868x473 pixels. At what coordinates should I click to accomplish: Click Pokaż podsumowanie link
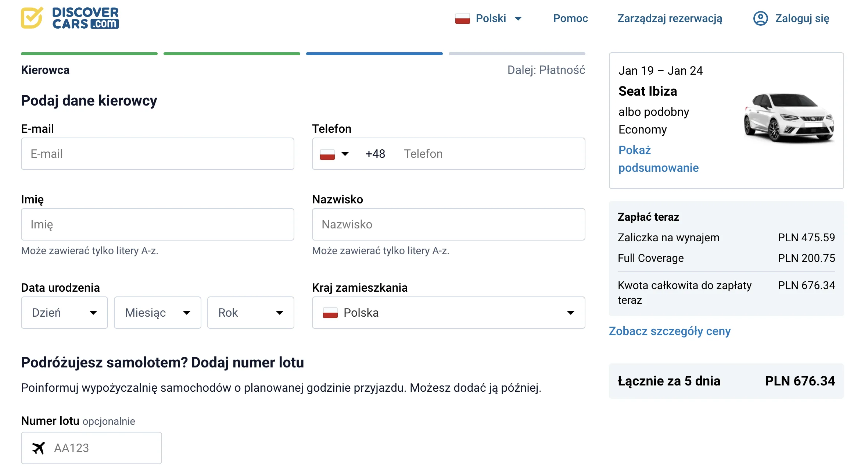click(x=658, y=159)
